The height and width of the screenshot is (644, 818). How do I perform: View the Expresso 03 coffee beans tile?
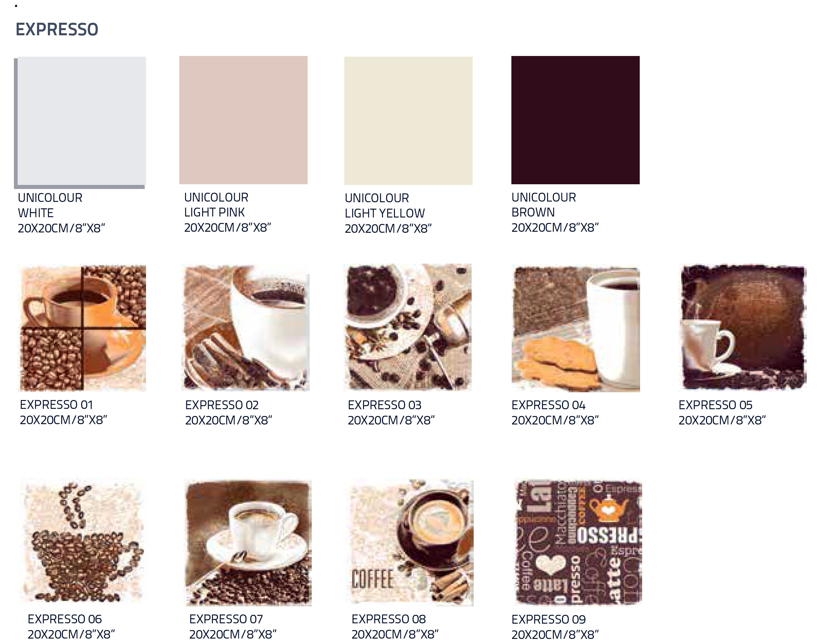(408, 327)
